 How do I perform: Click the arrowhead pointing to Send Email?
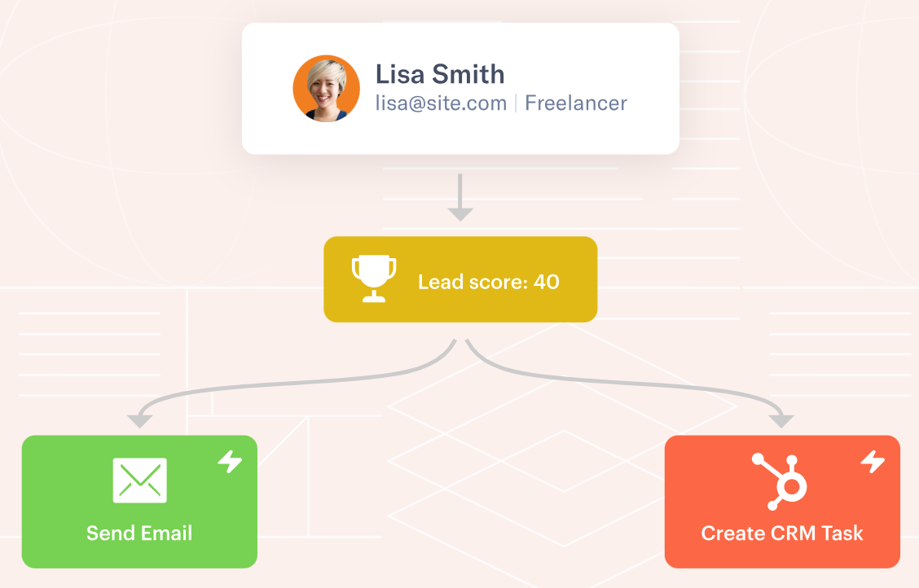(140, 420)
